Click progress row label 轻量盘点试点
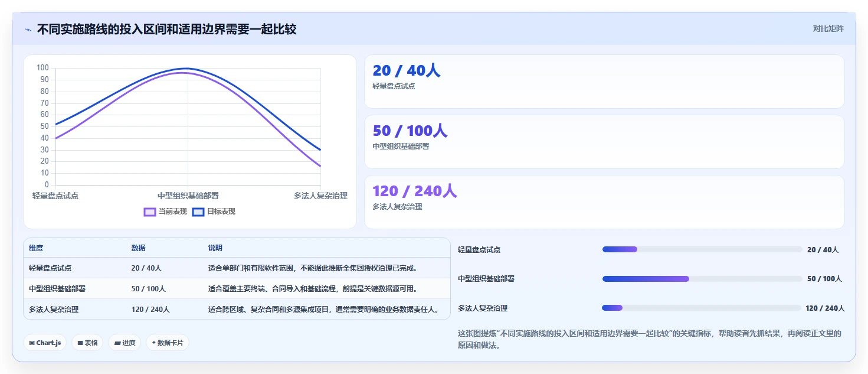868x374 pixels. click(x=479, y=250)
